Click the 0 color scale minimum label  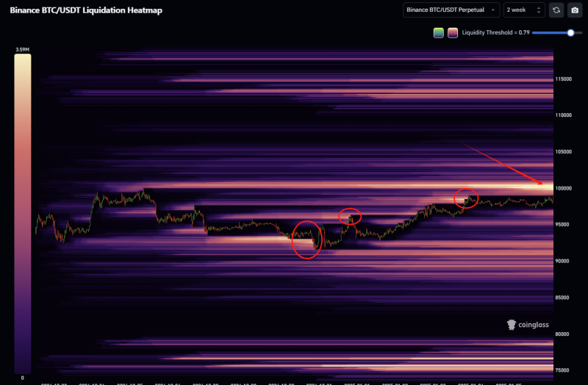(23, 378)
